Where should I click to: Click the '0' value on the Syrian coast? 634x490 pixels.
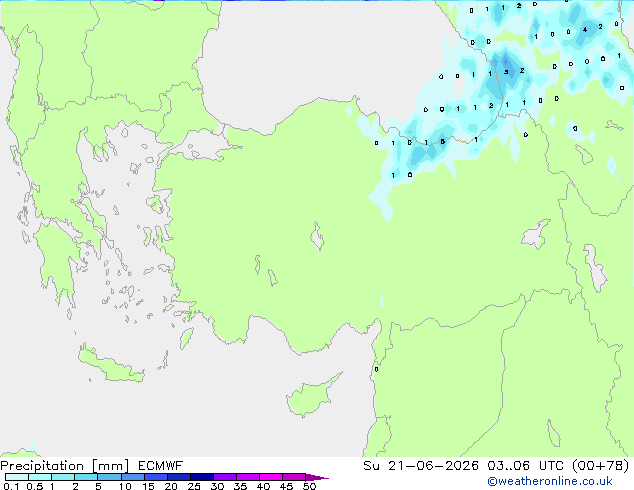[376, 369]
